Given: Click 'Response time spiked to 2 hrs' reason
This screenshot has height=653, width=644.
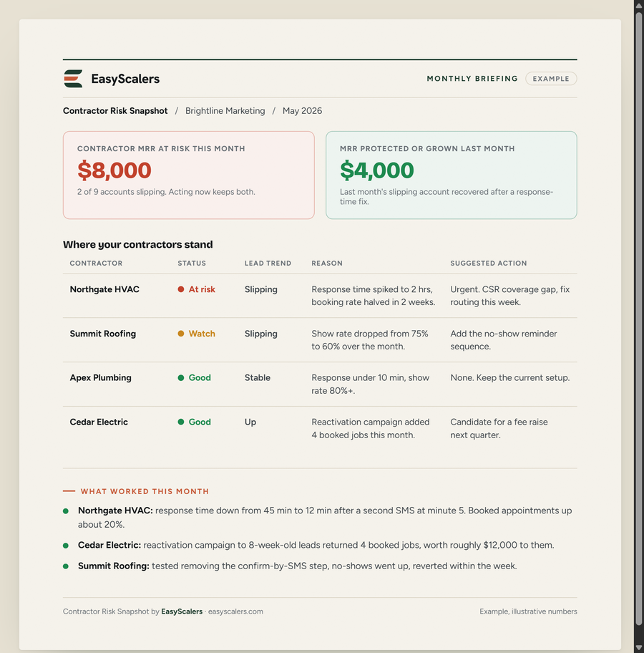Looking at the screenshot, I should click(x=374, y=296).
